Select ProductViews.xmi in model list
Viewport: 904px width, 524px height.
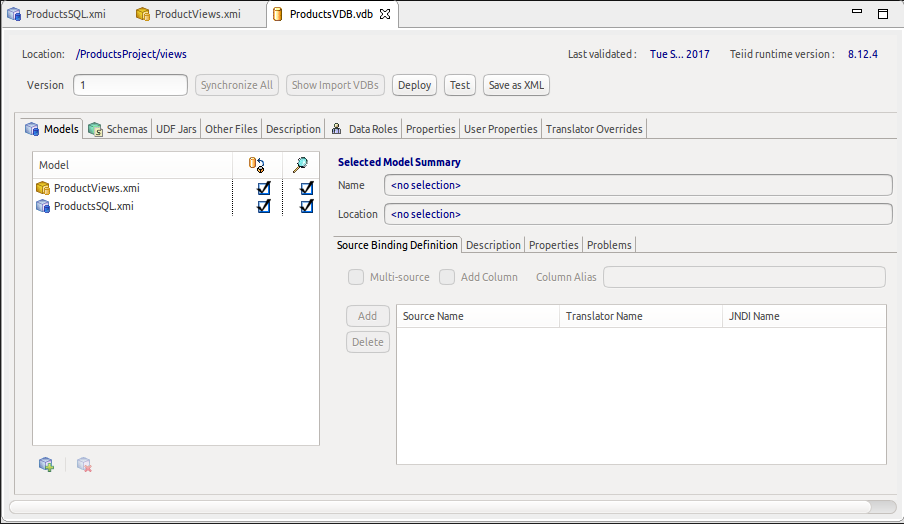[176, 188]
